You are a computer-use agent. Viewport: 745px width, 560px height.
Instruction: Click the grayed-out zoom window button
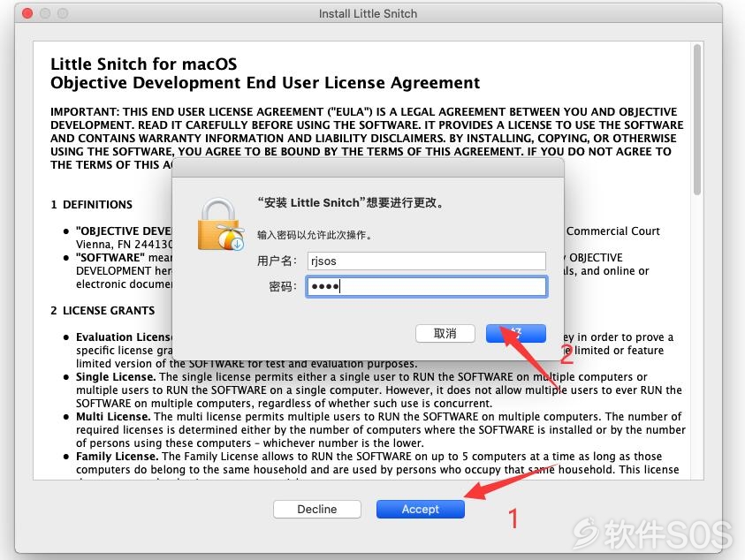[x=63, y=13]
